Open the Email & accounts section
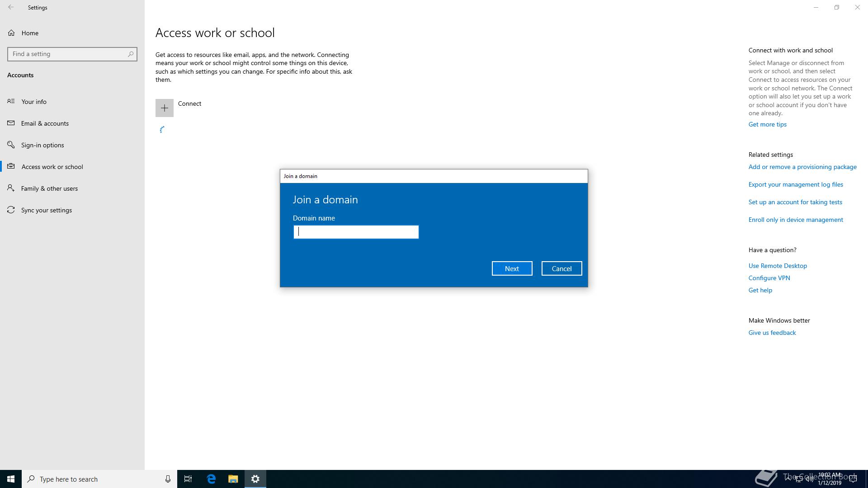This screenshot has width=868, height=488. coord(45,123)
